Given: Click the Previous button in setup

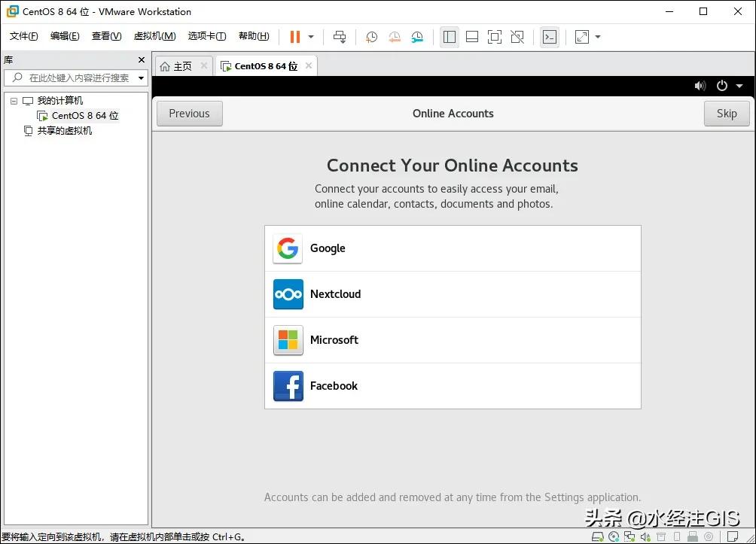Looking at the screenshot, I should tap(190, 114).
